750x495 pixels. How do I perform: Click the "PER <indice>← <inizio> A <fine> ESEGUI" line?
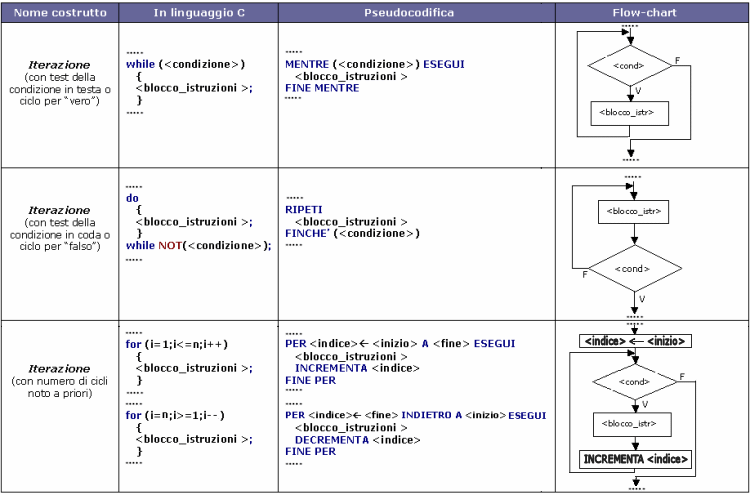pyautogui.click(x=400, y=343)
